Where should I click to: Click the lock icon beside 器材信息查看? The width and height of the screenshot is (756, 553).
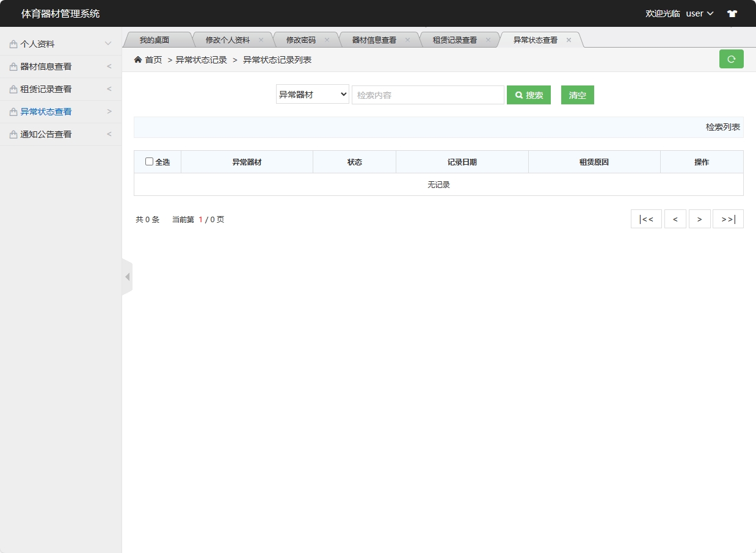tap(13, 66)
